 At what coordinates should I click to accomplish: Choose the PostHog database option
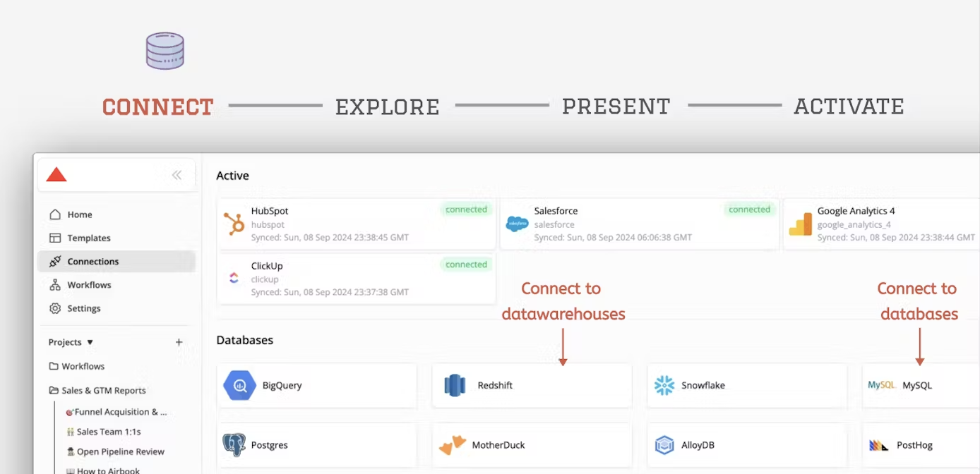(921, 445)
